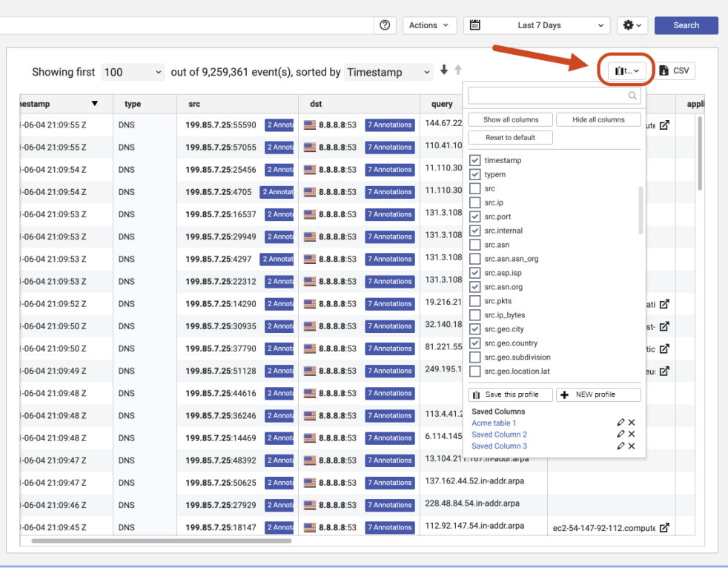Click the blue descending sort arrow icon

(x=443, y=70)
